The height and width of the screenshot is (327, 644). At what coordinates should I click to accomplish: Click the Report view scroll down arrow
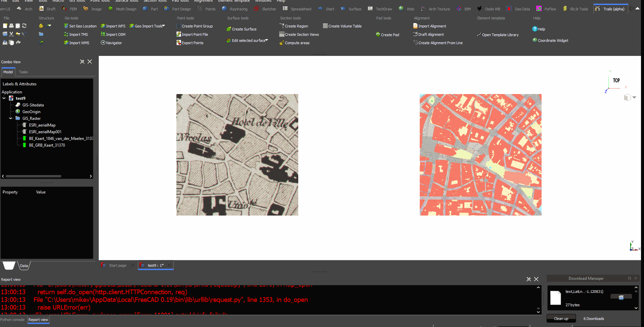pyautogui.click(x=538, y=312)
